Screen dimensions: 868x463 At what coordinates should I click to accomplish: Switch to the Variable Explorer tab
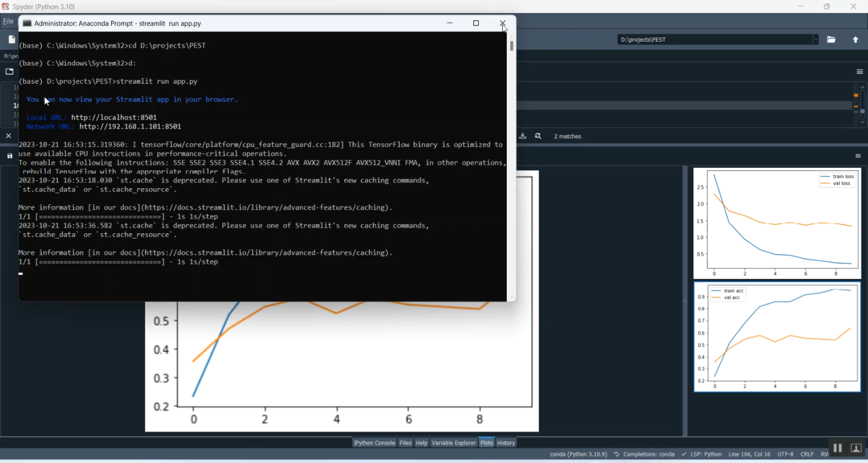click(454, 443)
